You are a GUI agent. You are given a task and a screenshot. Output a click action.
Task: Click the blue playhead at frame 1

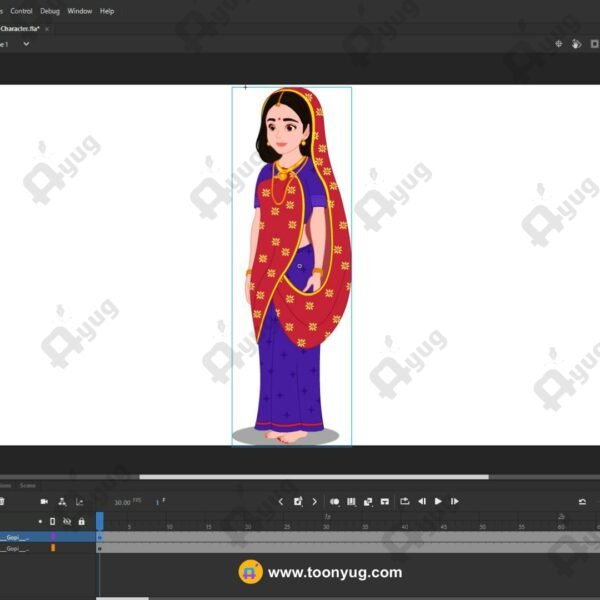(x=99, y=521)
